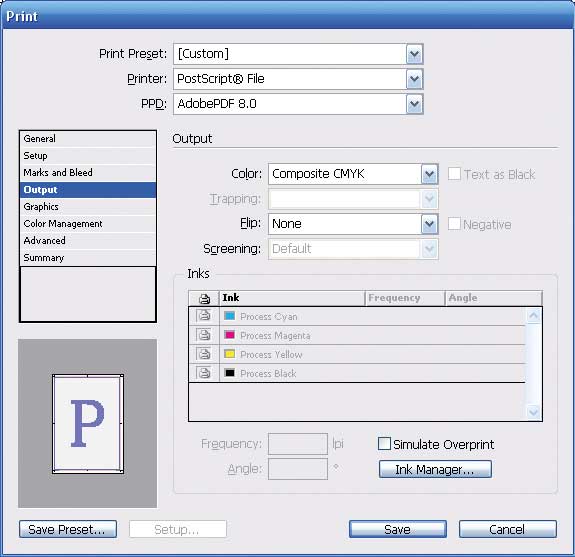This screenshot has width=575, height=557.
Task: Toggle the printer icon for Process Magenta
Action: (x=204, y=335)
